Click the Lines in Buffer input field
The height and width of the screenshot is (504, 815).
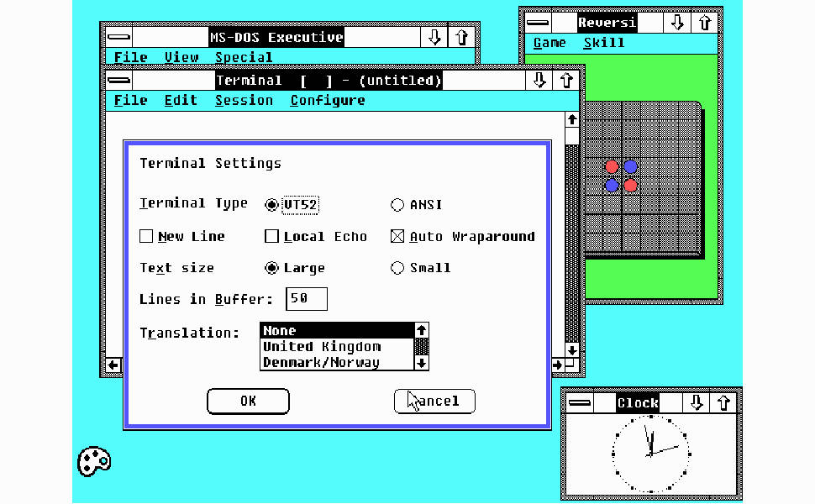306,299
